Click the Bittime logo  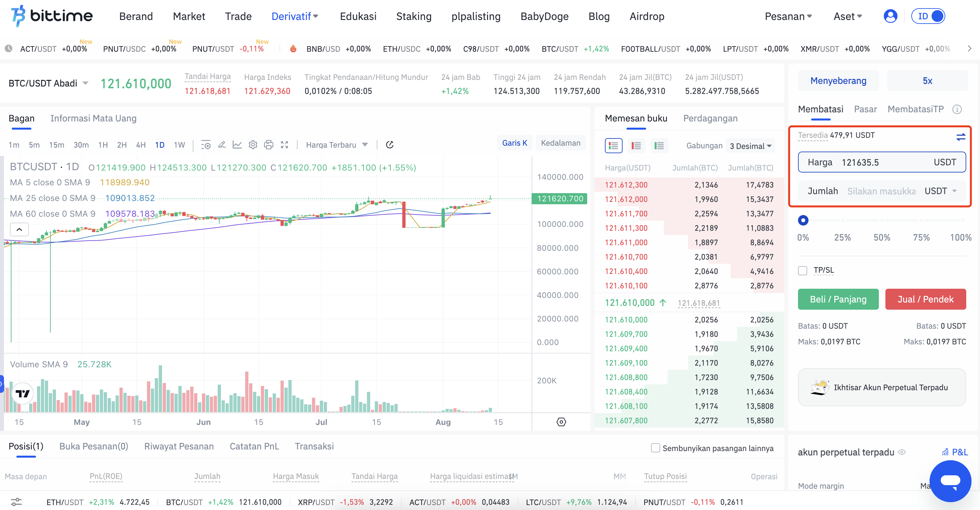point(52,16)
